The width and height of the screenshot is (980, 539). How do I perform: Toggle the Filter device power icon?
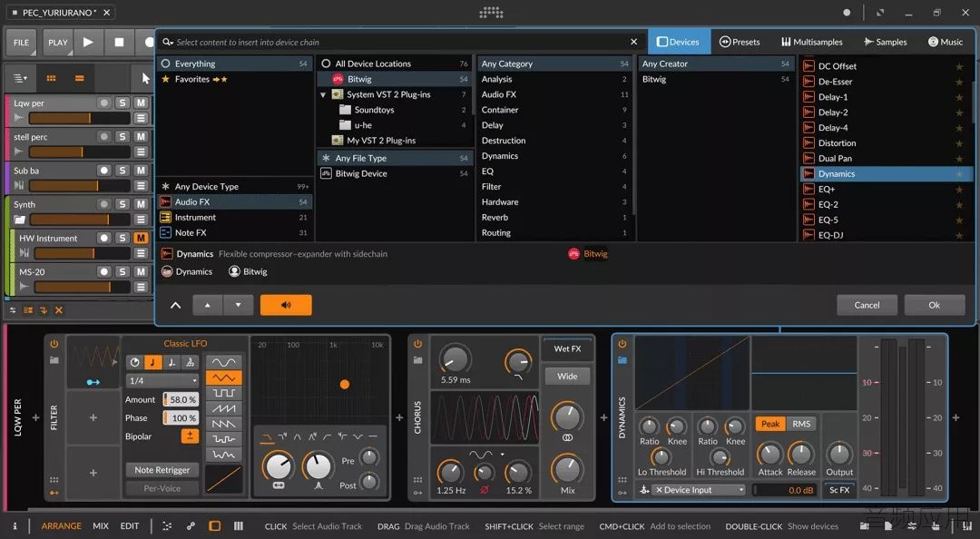[x=54, y=344]
